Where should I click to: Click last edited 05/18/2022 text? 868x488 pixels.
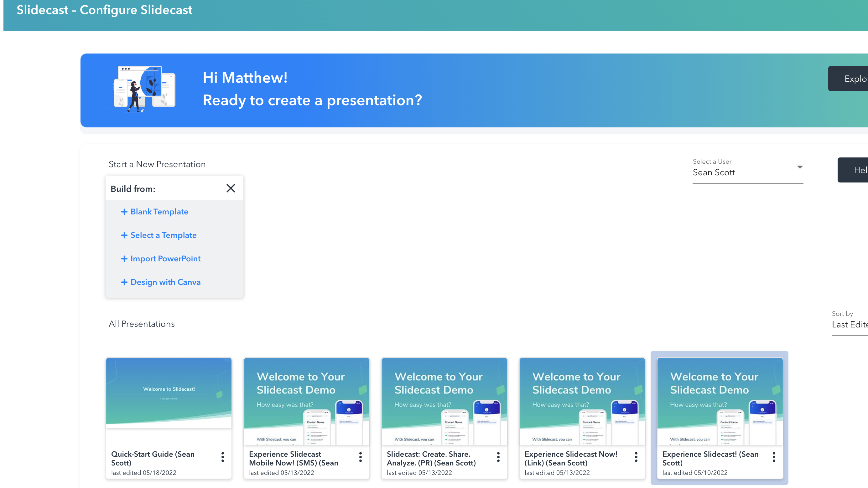click(x=144, y=473)
